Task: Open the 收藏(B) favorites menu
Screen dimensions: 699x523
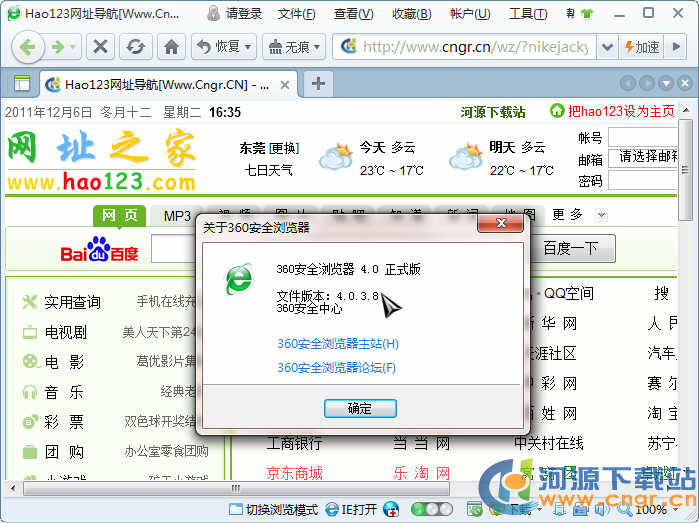Action: [412, 14]
